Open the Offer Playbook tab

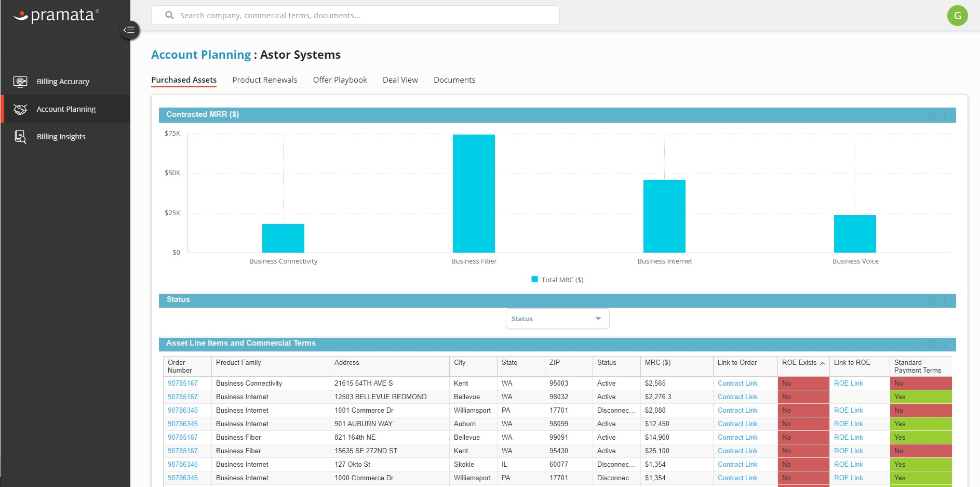click(x=340, y=80)
